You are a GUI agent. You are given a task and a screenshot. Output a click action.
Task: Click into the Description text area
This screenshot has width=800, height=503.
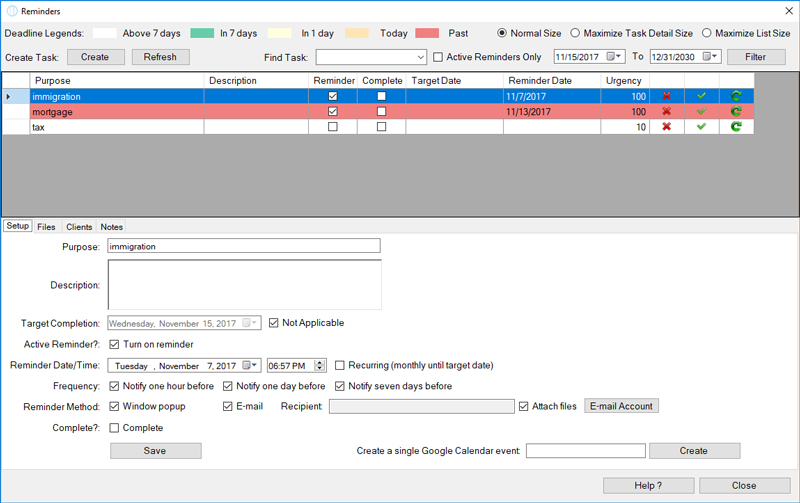[244, 285]
